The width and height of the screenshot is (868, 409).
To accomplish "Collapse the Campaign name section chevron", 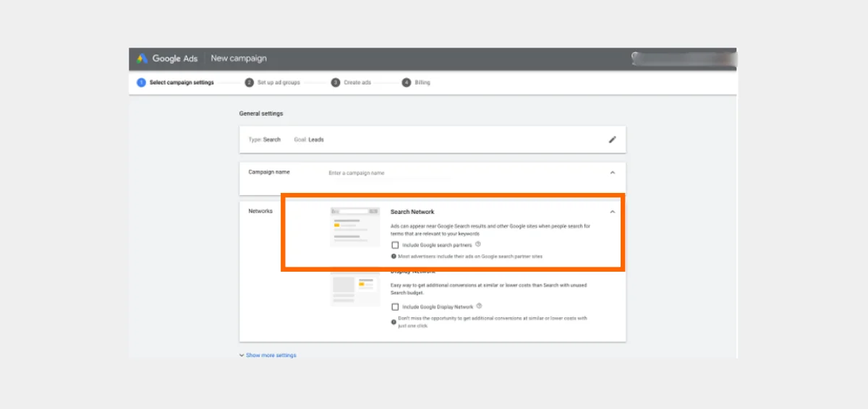I will point(613,173).
